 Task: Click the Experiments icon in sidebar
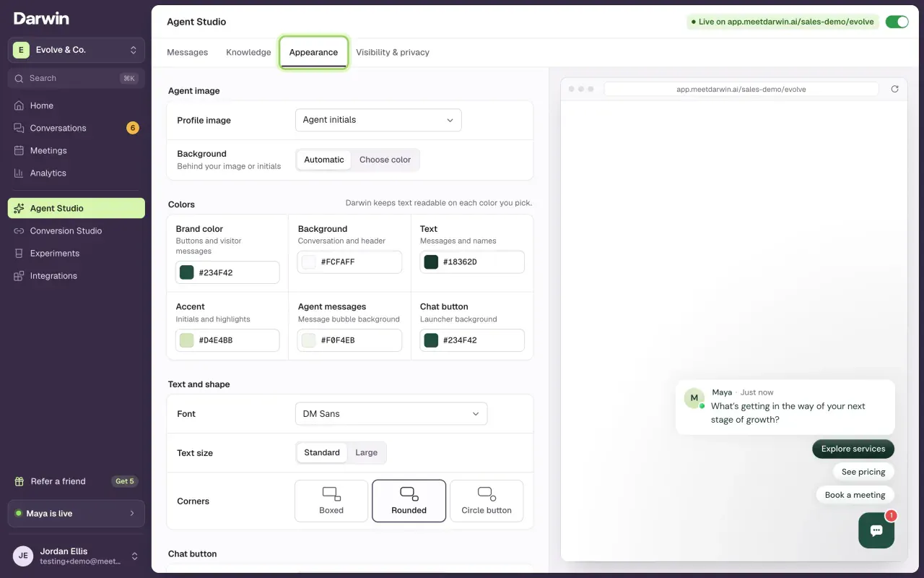(x=19, y=253)
